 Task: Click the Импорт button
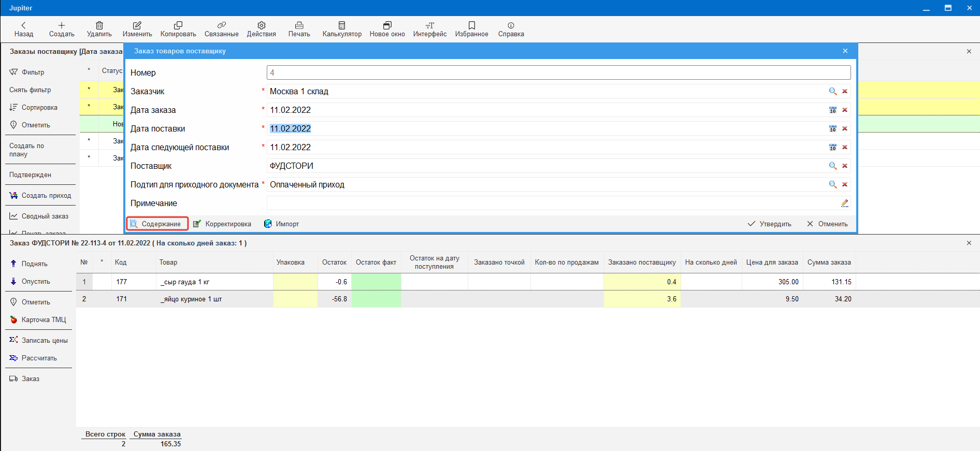pyautogui.click(x=282, y=224)
